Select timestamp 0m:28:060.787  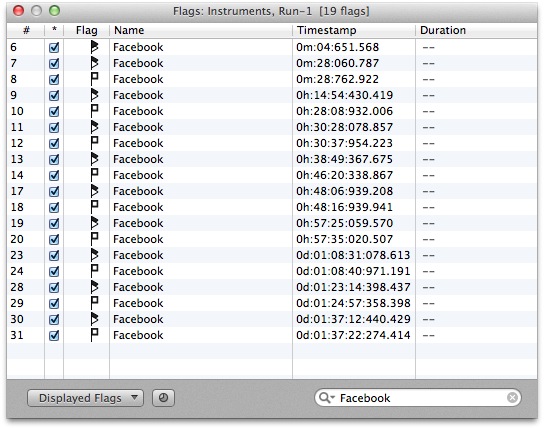click(x=337, y=63)
